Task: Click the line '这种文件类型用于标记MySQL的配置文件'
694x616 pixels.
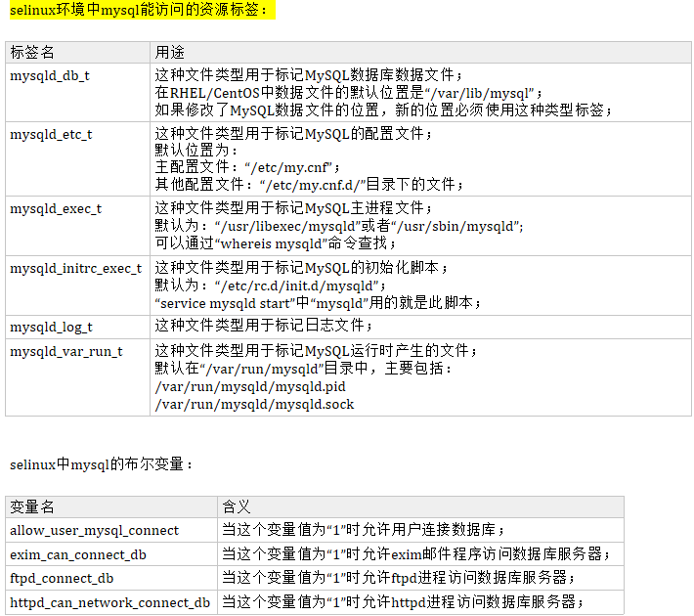Action: tap(293, 134)
